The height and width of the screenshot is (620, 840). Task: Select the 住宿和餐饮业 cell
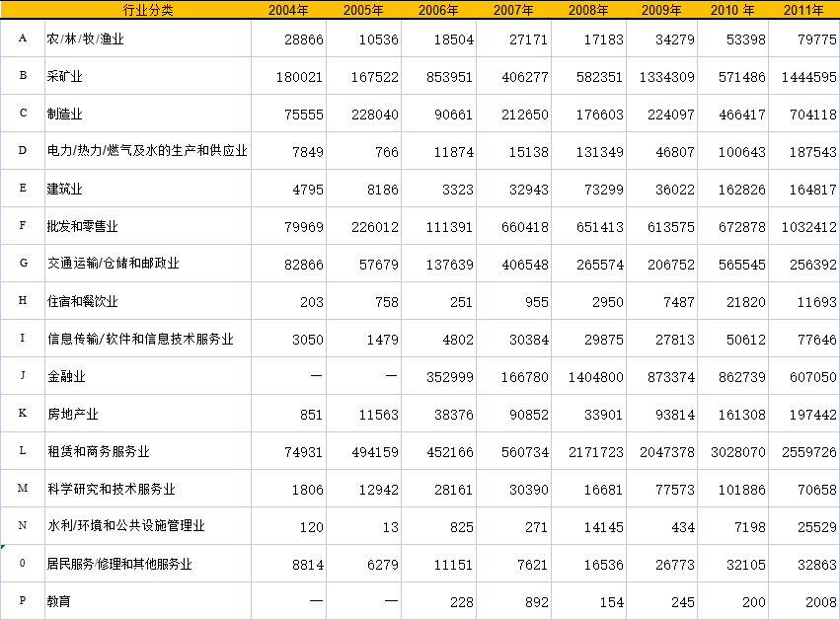[x=148, y=301]
